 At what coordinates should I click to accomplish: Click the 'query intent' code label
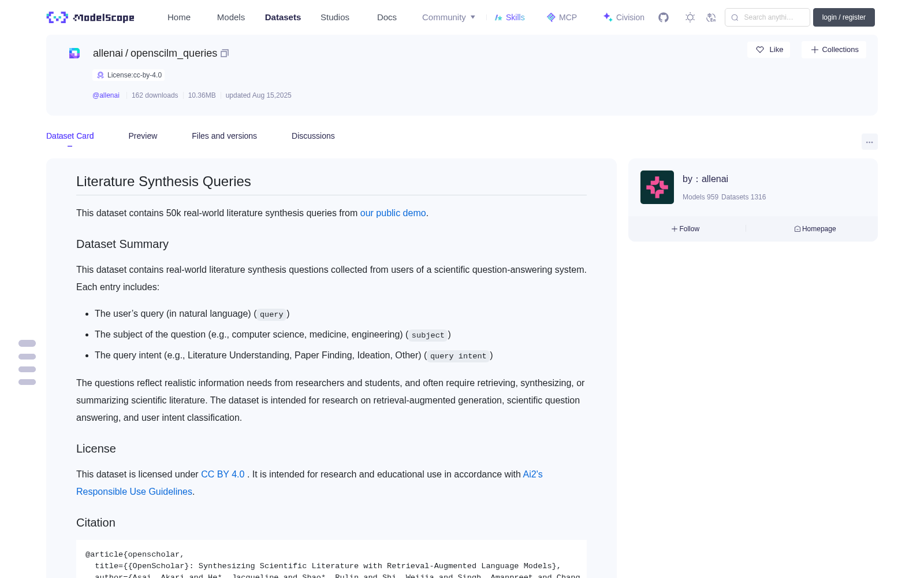459,356
